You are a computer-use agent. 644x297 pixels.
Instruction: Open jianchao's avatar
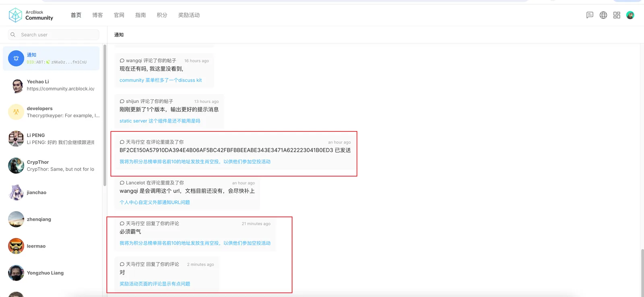click(x=16, y=193)
